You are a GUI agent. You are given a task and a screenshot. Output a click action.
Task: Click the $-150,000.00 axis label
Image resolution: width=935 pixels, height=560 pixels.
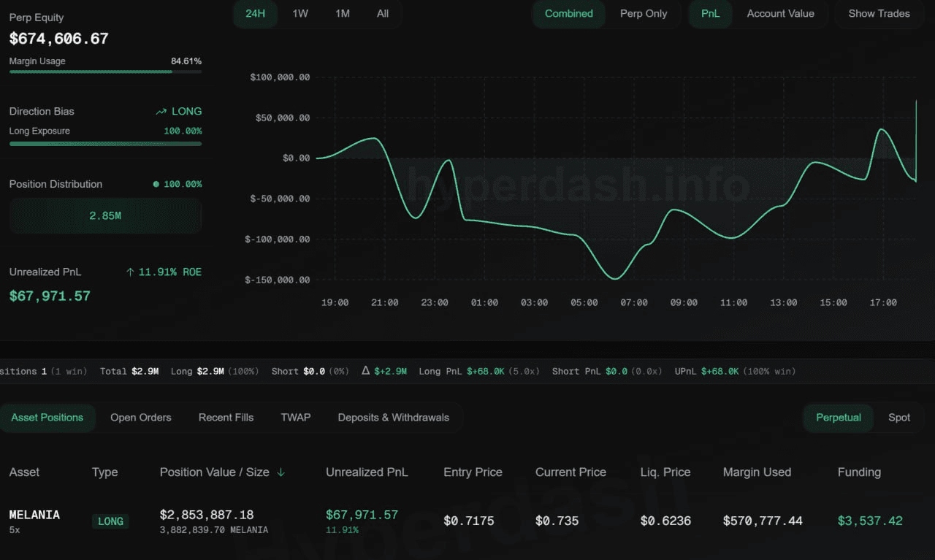[278, 280]
